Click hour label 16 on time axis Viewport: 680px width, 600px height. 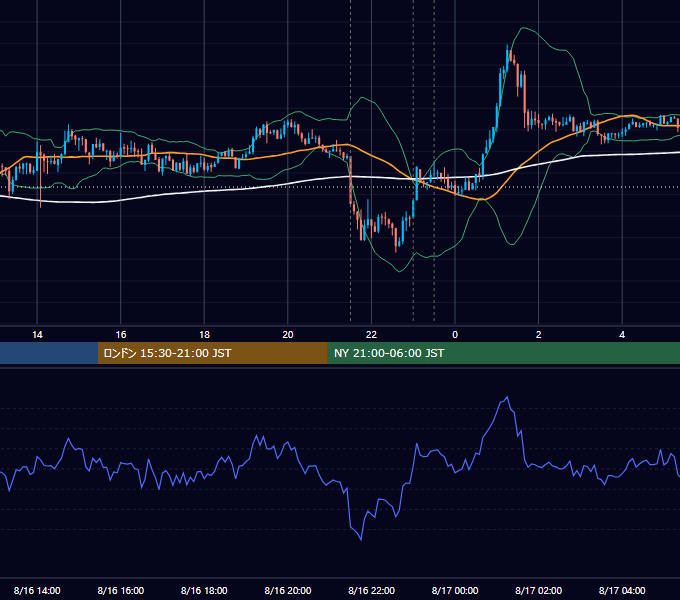(x=121, y=335)
